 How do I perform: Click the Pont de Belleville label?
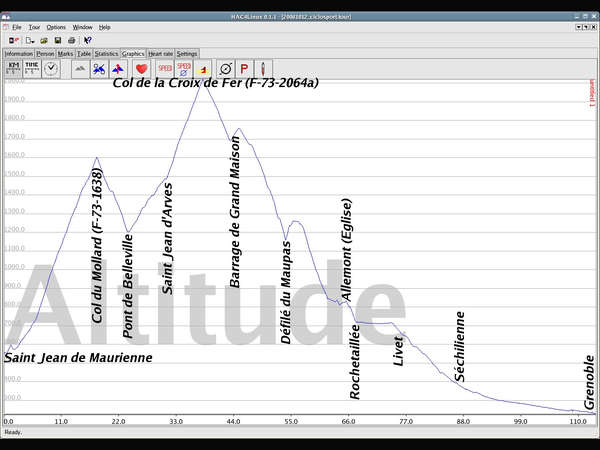tap(128, 286)
